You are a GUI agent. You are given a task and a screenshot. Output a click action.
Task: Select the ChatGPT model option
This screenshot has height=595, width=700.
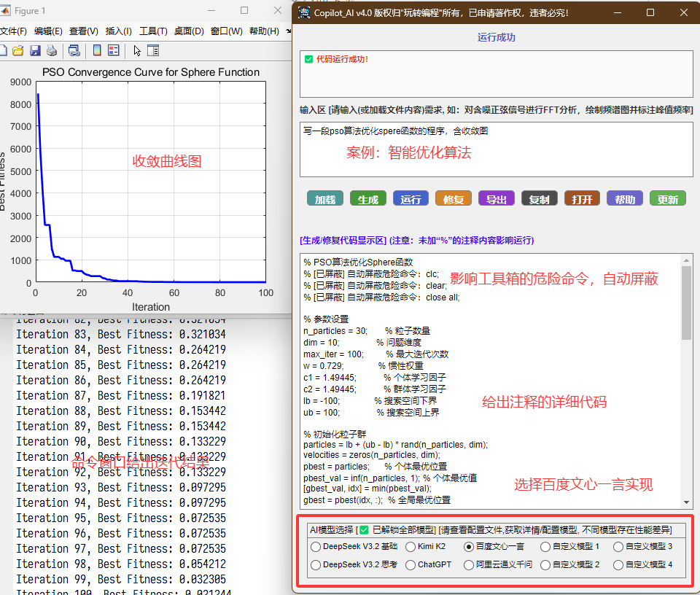411,564
